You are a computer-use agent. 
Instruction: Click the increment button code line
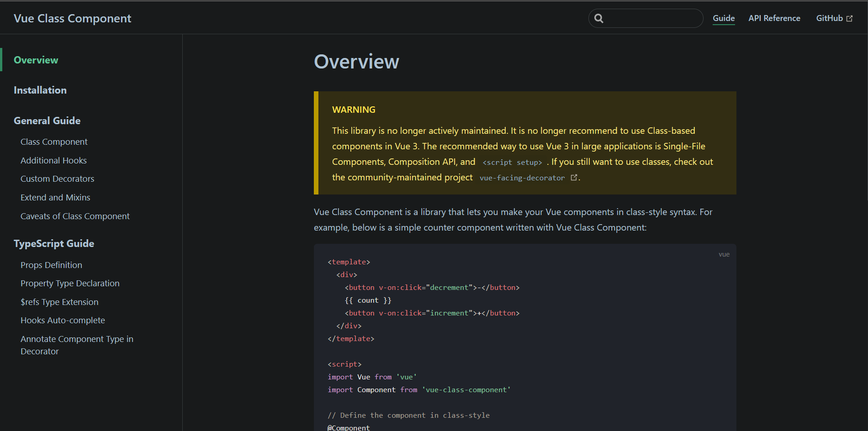pyautogui.click(x=432, y=313)
